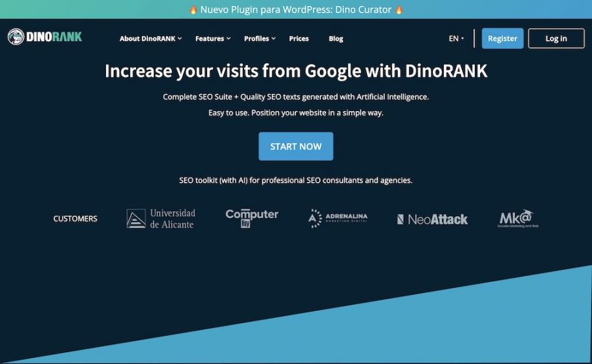This screenshot has width=592, height=364.
Task: Click the START NOW button
Action: [295, 147]
